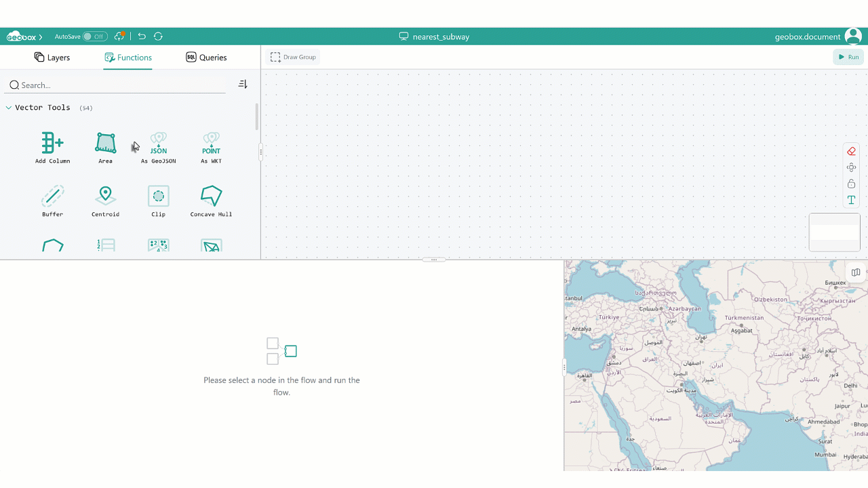The height and width of the screenshot is (488, 868).
Task: Click the refresh circular arrows icon
Action: 158,37
